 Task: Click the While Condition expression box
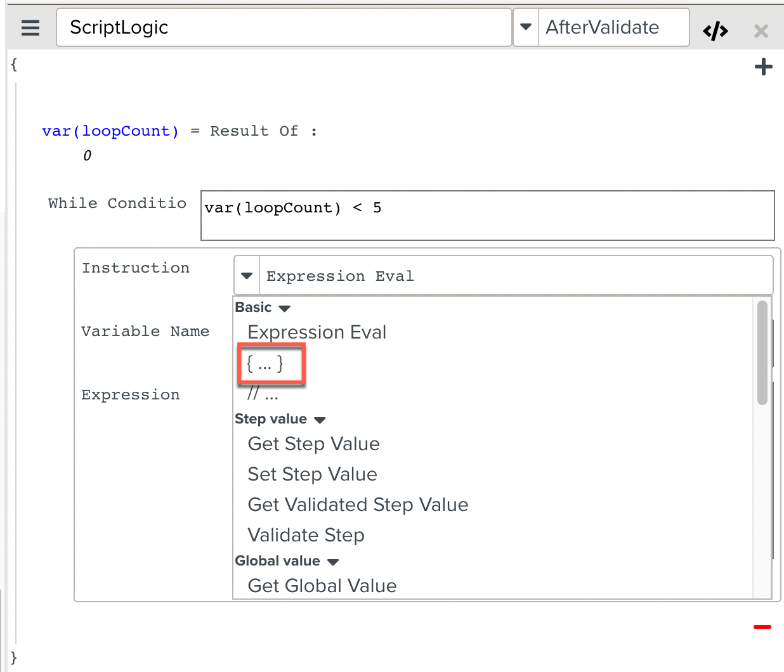pyautogui.click(x=487, y=216)
